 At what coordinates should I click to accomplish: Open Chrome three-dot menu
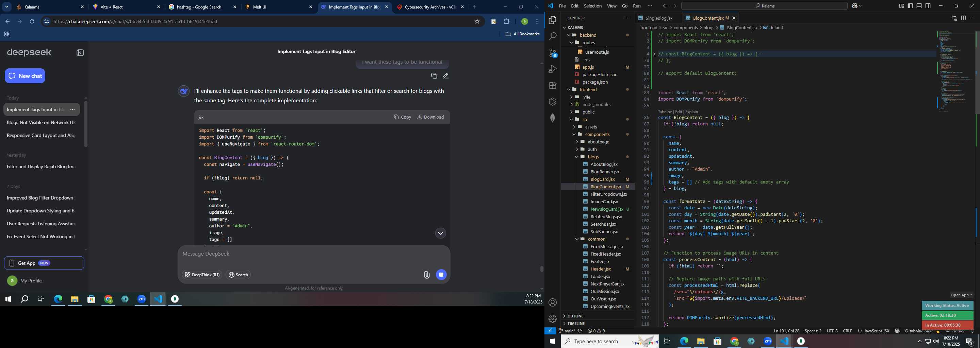(x=537, y=22)
